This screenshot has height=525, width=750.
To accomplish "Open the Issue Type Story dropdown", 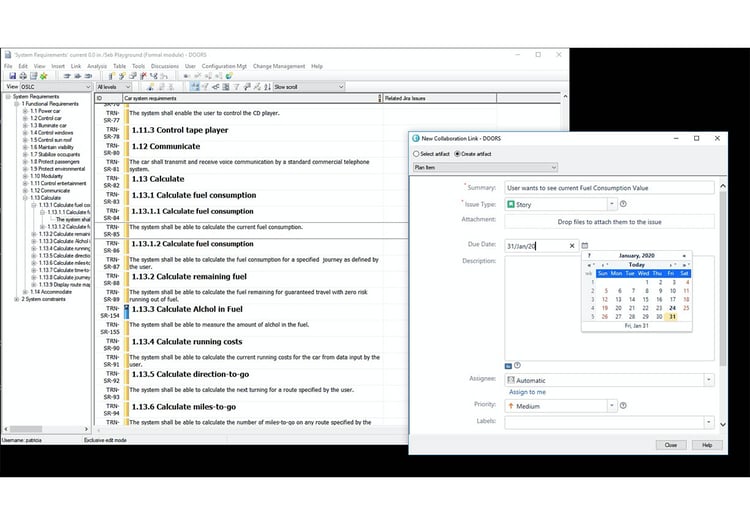I will coord(612,204).
